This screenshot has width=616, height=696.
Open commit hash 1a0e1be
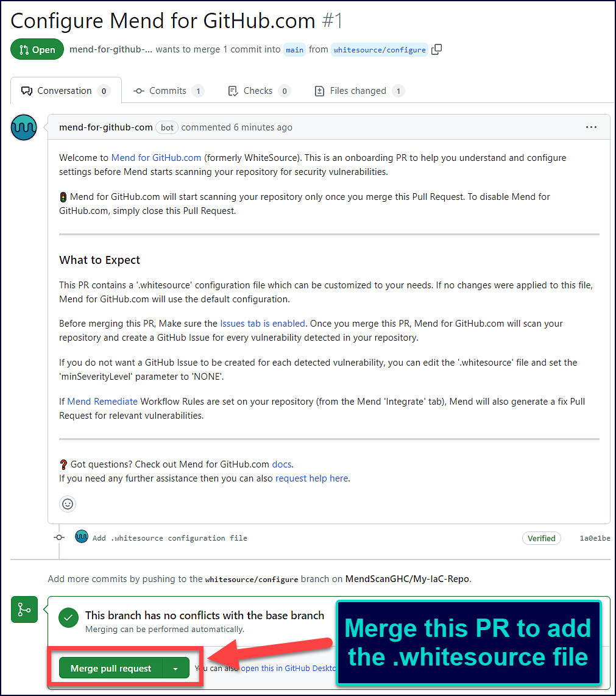(595, 538)
